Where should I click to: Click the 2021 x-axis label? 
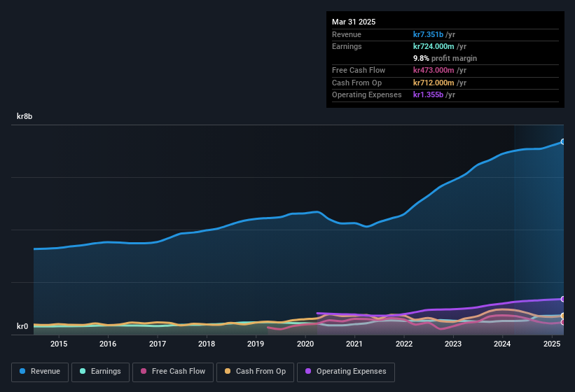coord(354,344)
